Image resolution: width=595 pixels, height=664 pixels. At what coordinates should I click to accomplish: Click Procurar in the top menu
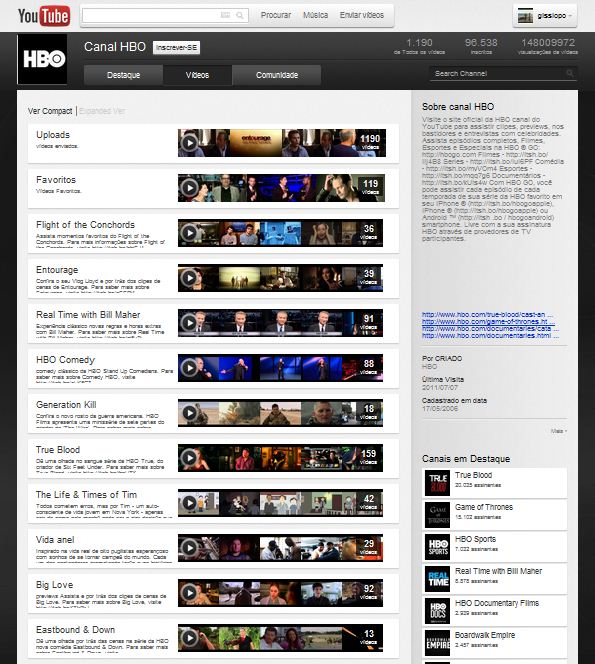(x=276, y=15)
